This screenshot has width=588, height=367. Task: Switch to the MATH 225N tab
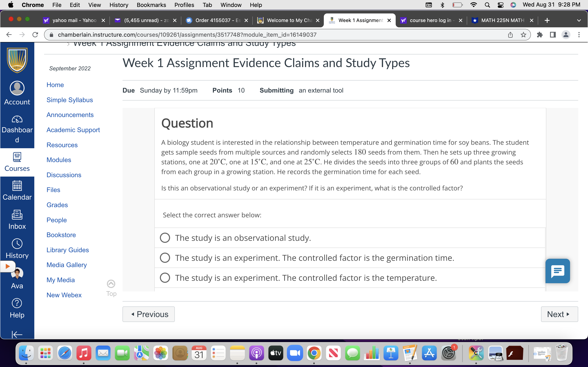point(502,20)
